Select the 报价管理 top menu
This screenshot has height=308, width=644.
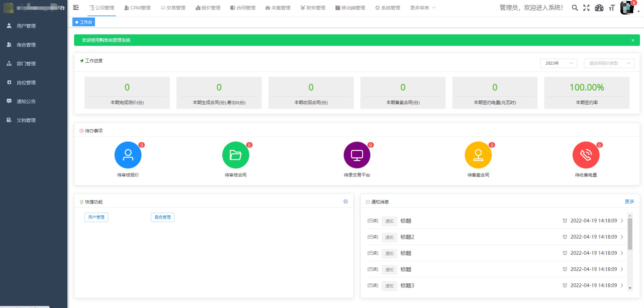coord(208,8)
